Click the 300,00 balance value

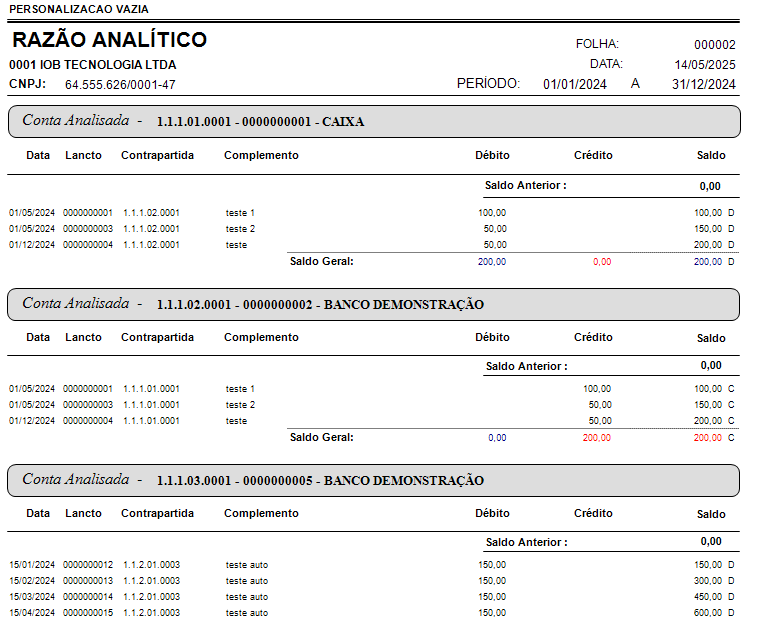click(x=708, y=581)
